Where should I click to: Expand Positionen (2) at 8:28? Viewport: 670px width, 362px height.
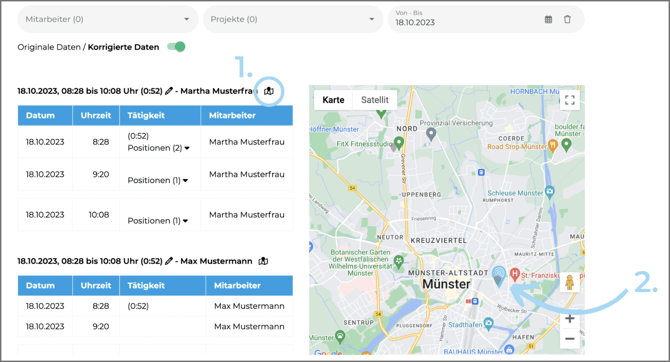[x=159, y=148]
